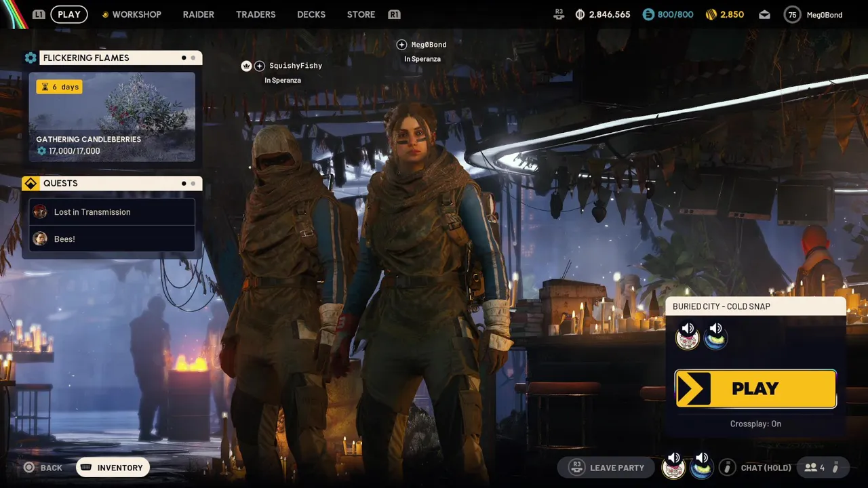This screenshot has width=868, height=488.
Task: Click the Lost in Transmission quest giver avatar
Action: pyautogui.click(x=40, y=211)
